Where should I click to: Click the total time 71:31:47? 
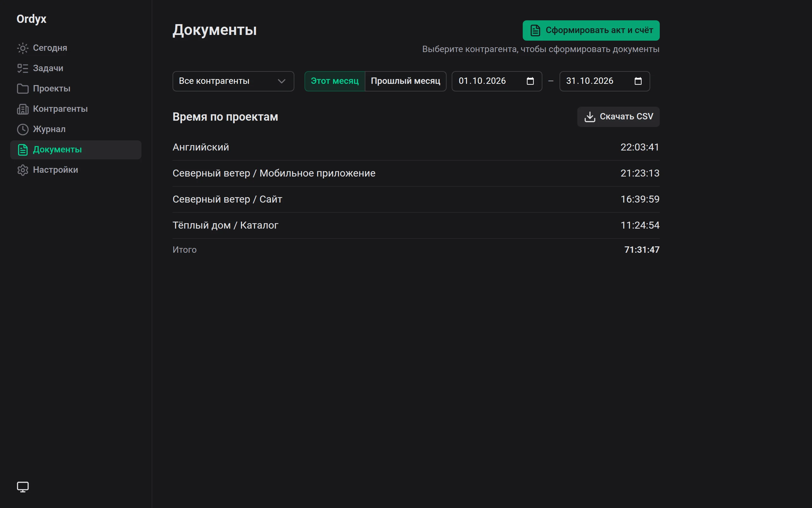tap(642, 250)
